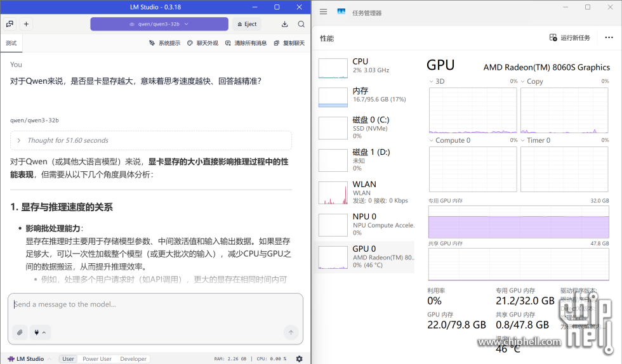Click 'AMD Radeon(TM) 8060S Graphics' title text

point(546,67)
